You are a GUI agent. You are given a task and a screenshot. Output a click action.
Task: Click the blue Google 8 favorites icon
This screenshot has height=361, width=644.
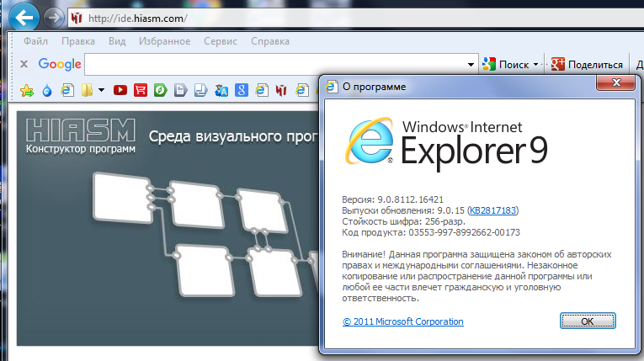[x=241, y=89]
